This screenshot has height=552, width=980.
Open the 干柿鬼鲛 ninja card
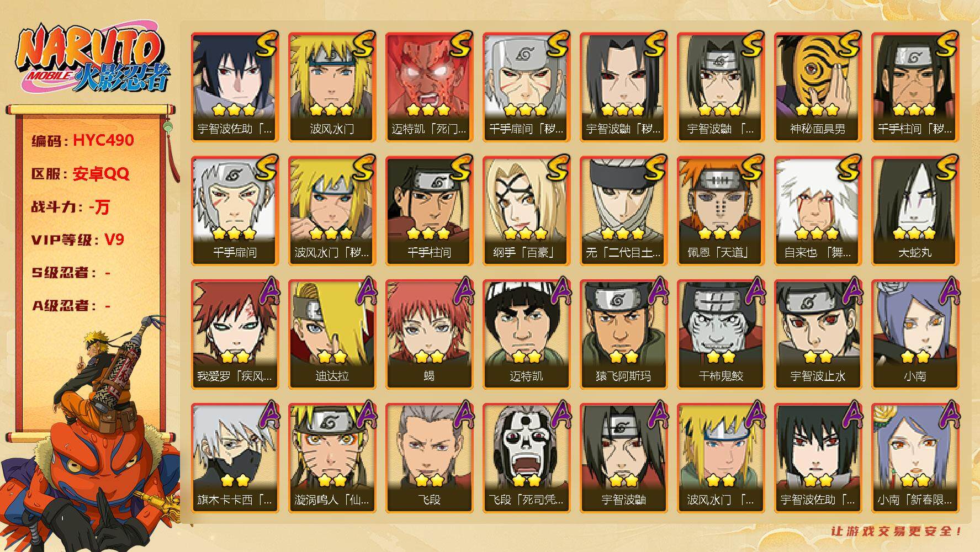[721, 335]
